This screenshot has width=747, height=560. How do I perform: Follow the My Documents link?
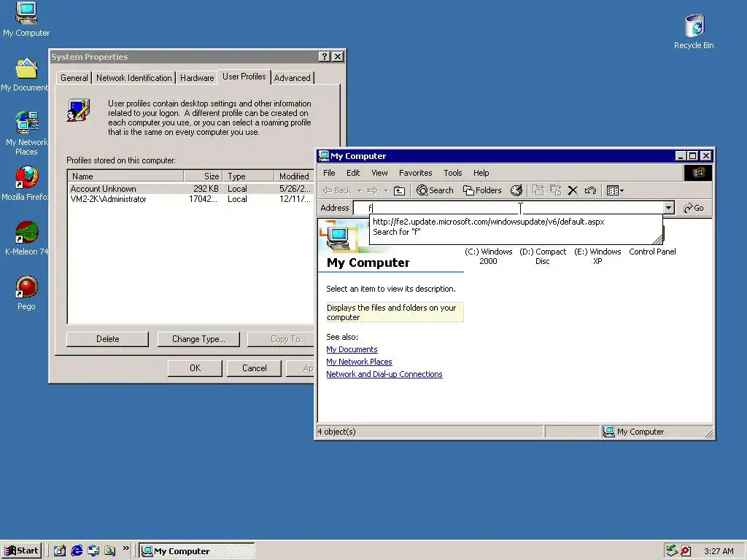click(352, 349)
